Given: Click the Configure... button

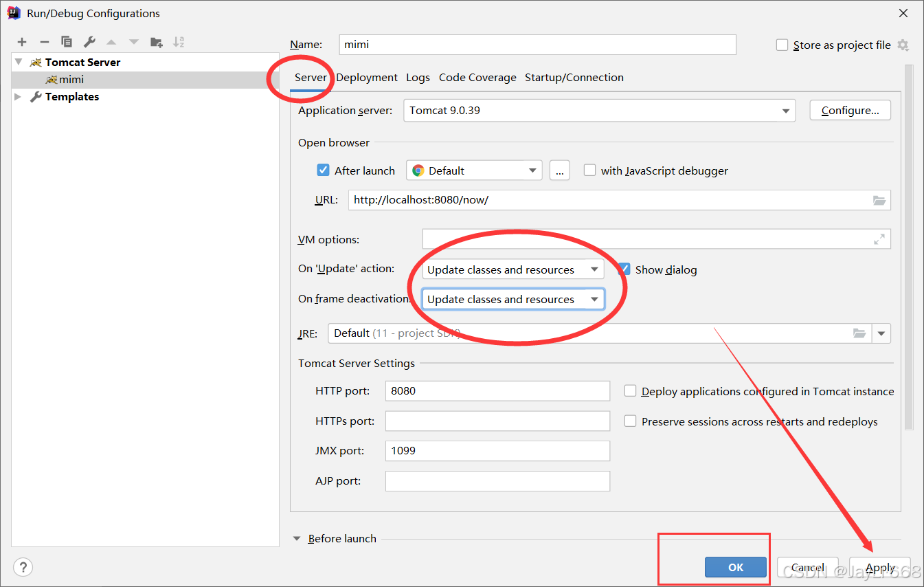Looking at the screenshot, I should click(850, 111).
